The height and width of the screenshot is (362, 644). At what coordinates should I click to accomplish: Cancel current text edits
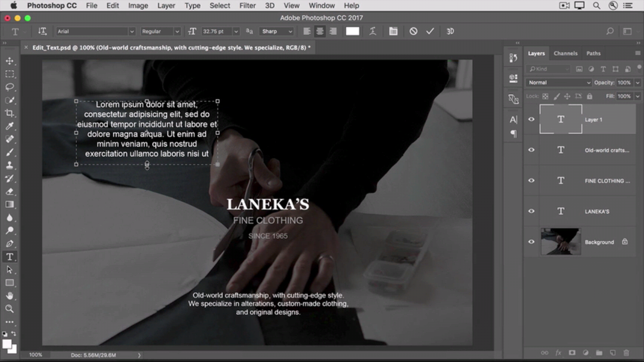point(413,31)
